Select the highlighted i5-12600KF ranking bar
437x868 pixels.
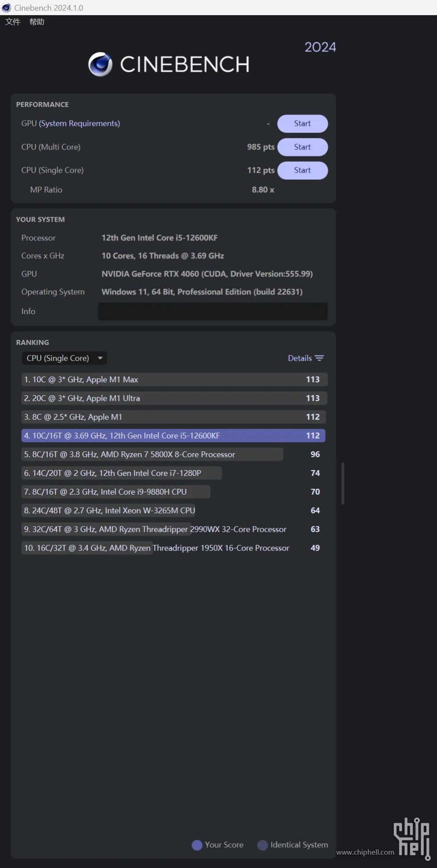[x=173, y=436]
